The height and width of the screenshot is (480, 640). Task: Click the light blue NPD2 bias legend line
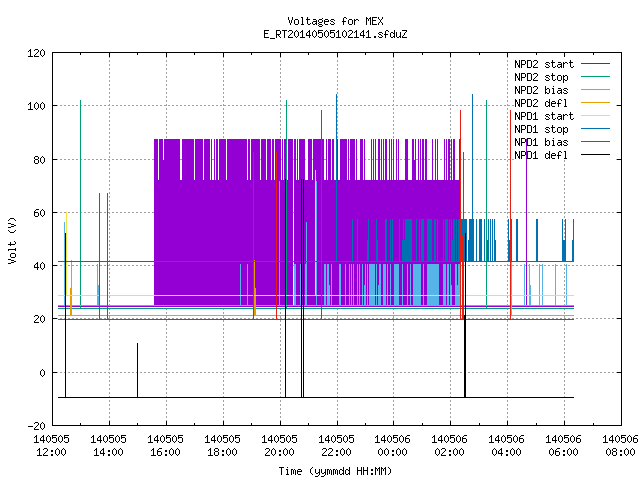click(x=595, y=89)
